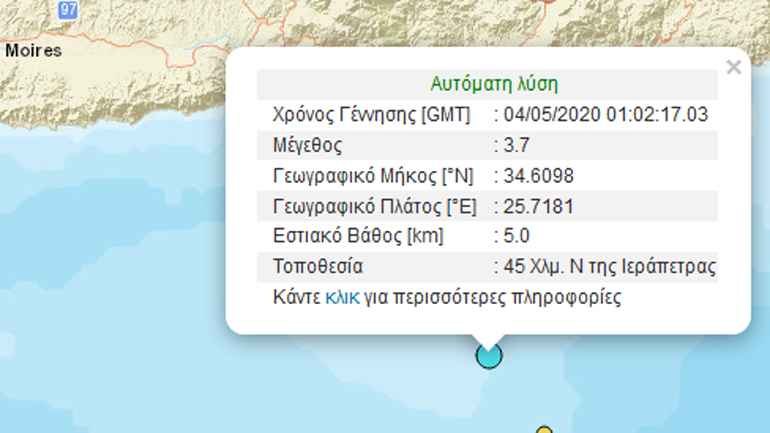The width and height of the screenshot is (770, 433).
Task: Select location text 45 Χλμ. Ν της Ιεράπετρας
Action: [609, 267]
